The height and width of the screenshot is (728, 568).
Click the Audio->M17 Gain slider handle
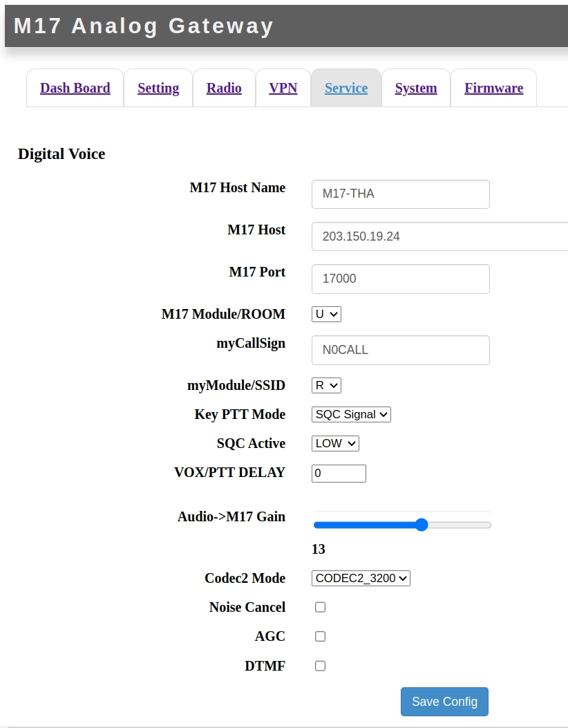coord(422,525)
